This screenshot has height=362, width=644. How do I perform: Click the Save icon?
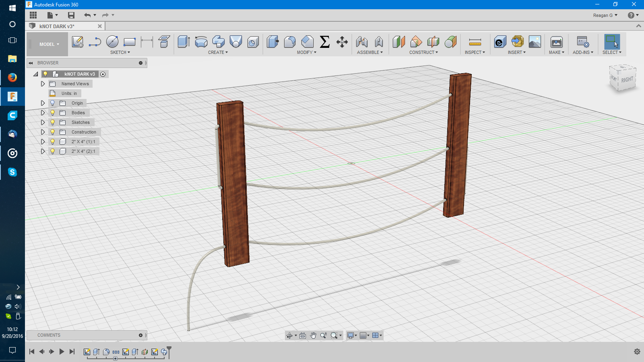[71, 15]
